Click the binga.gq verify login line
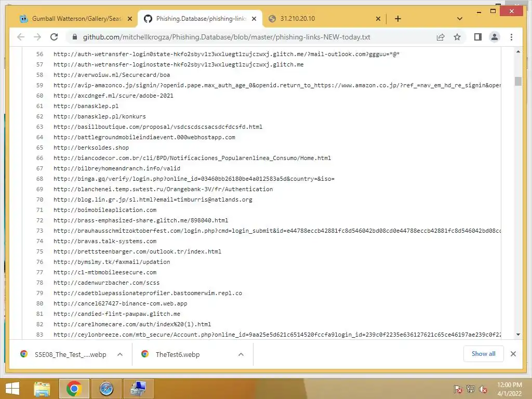Image resolution: width=532 pixels, height=399 pixels. click(x=194, y=179)
